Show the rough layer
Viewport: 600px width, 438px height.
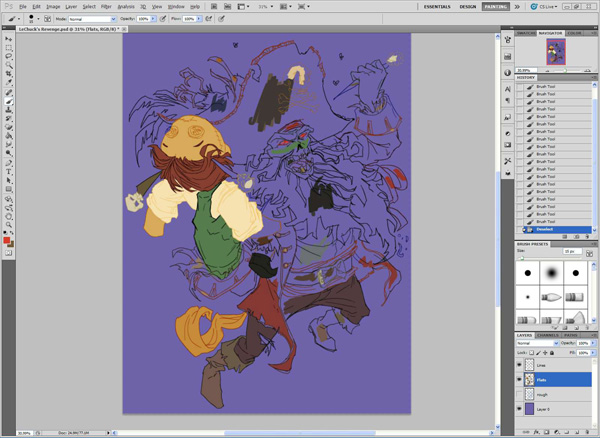[x=519, y=394]
